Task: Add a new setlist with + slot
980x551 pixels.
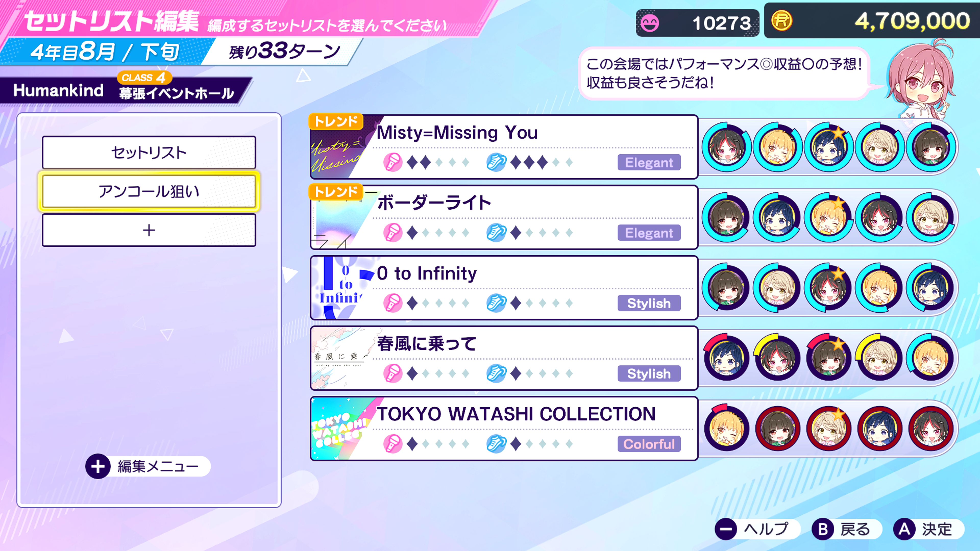Action: click(x=149, y=230)
